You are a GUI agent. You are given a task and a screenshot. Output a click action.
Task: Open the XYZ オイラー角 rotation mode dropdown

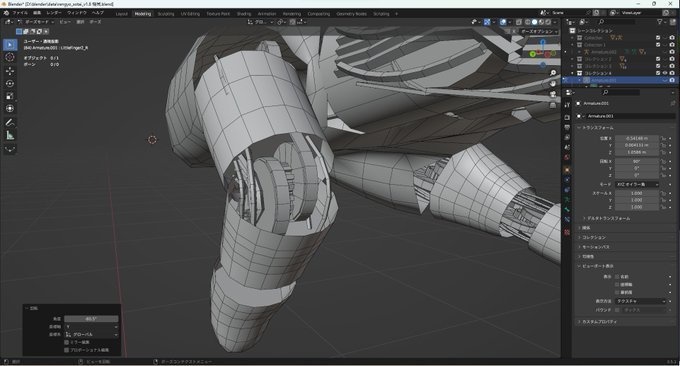click(637, 184)
